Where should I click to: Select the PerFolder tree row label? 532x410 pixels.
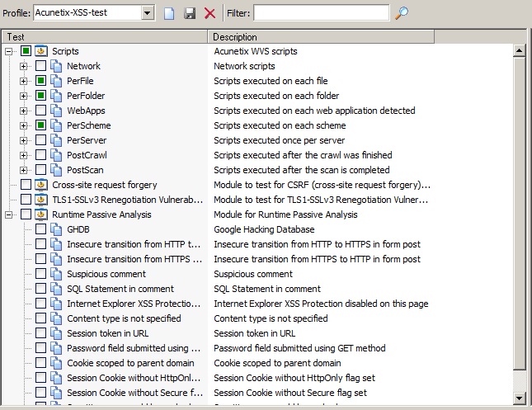[x=86, y=96]
